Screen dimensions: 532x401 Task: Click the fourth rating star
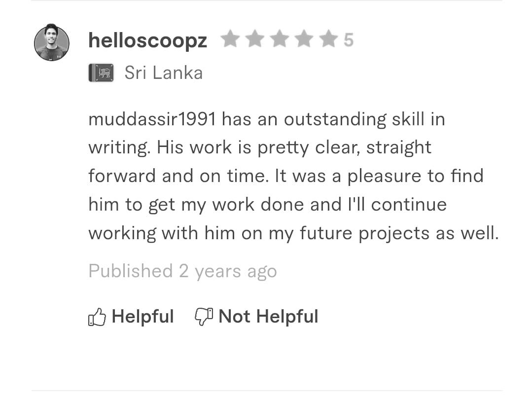coord(304,39)
